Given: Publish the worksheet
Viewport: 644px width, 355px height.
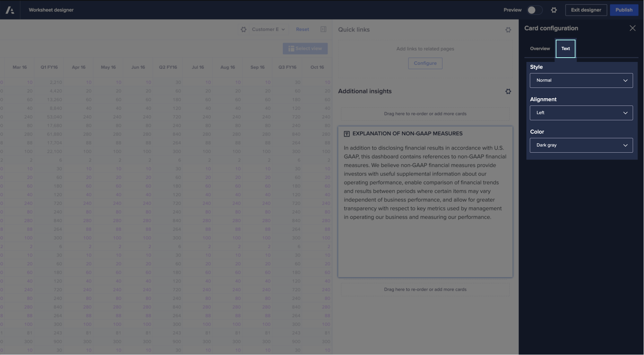Looking at the screenshot, I should [x=624, y=10].
